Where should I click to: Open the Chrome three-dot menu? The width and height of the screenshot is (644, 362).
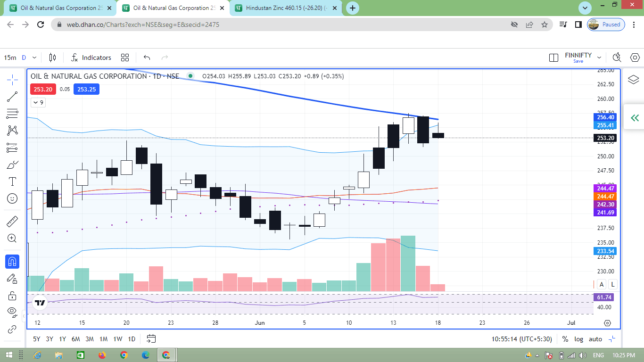point(635,25)
